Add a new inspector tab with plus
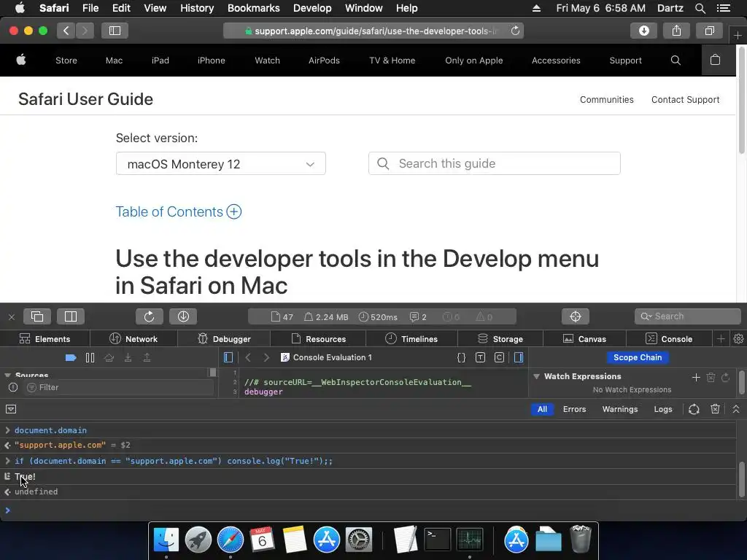The image size is (747, 560). (721, 338)
